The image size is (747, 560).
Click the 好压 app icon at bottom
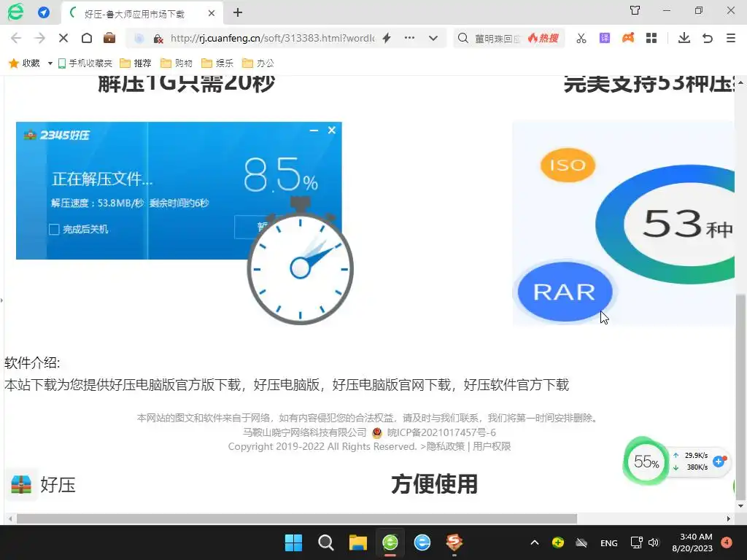21,485
